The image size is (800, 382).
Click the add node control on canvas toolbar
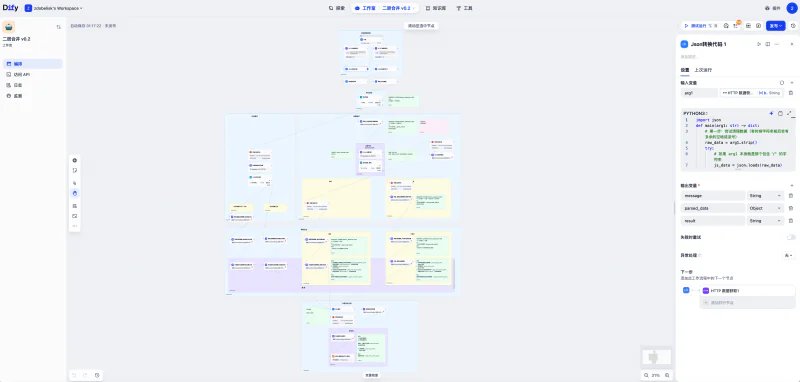coord(74,160)
